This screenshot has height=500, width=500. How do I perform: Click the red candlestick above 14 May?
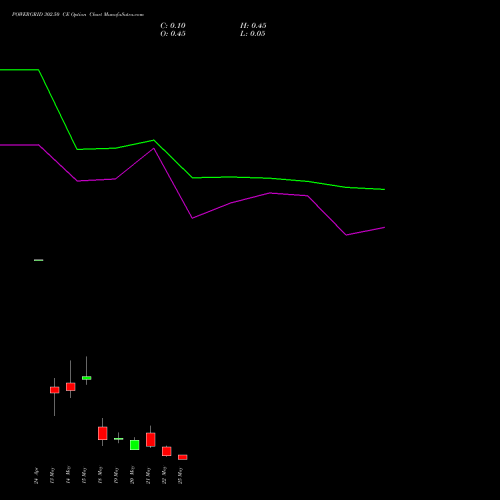[71, 387]
